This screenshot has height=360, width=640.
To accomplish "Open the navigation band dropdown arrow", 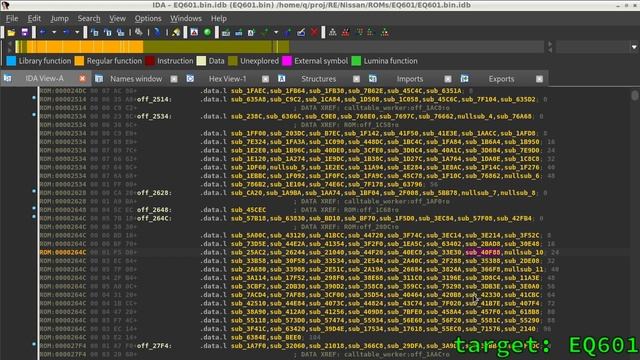I will click(634, 47).
